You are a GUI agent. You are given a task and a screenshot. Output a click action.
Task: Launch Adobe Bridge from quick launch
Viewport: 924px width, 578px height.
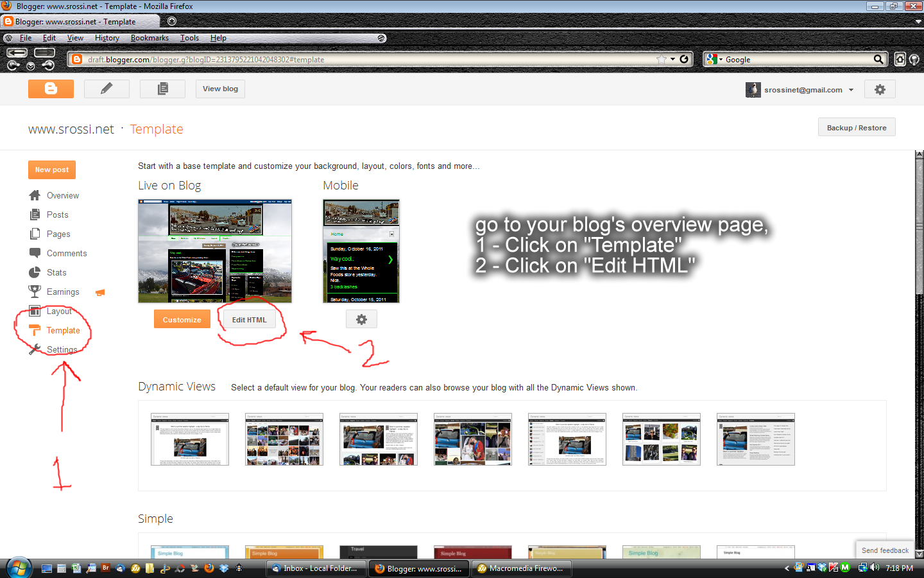[106, 568]
